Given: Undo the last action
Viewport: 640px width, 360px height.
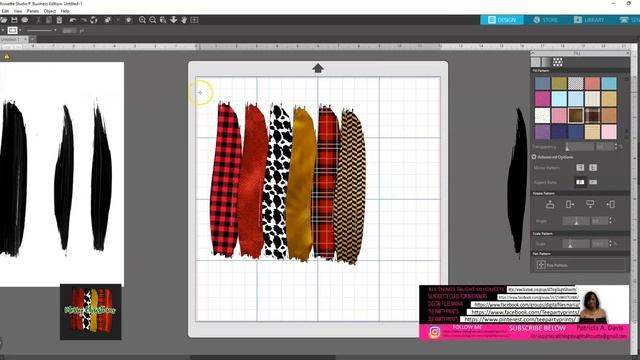Looking at the screenshot, I should click(73, 20).
